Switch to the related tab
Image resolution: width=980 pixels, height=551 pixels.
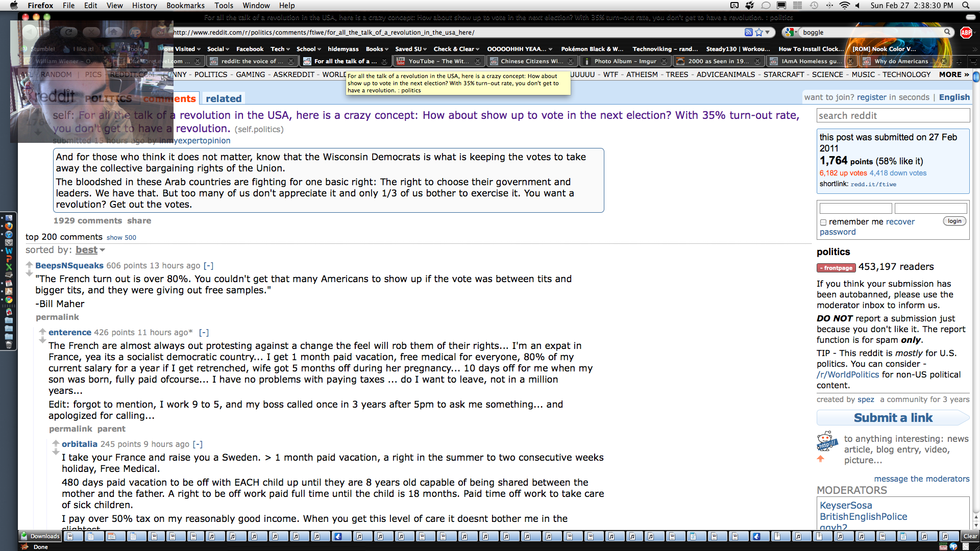224,98
